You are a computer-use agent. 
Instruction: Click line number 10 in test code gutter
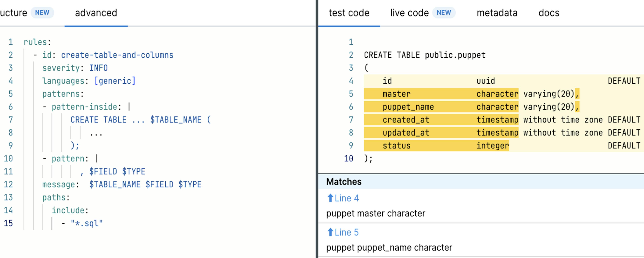tap(348, 158)
